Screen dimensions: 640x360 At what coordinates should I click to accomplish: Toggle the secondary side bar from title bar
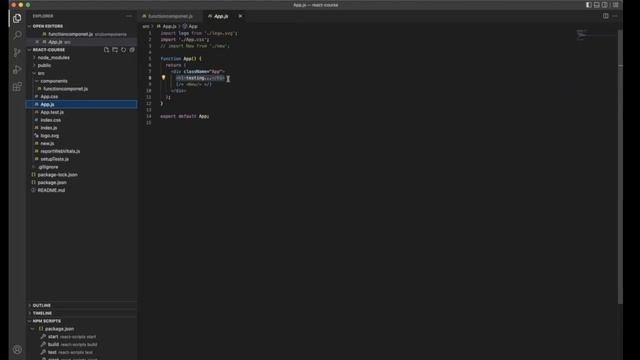(605, 5)
